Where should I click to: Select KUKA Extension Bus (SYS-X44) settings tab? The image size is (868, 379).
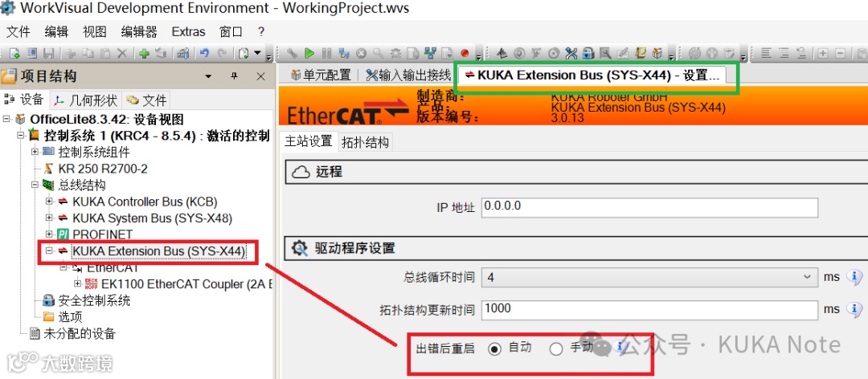pos(593,75)
